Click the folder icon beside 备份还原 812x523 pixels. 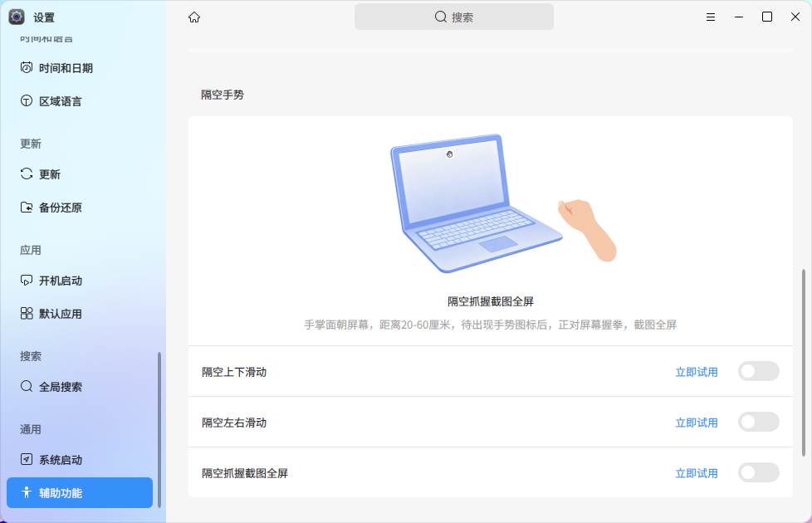click(27, 208)
